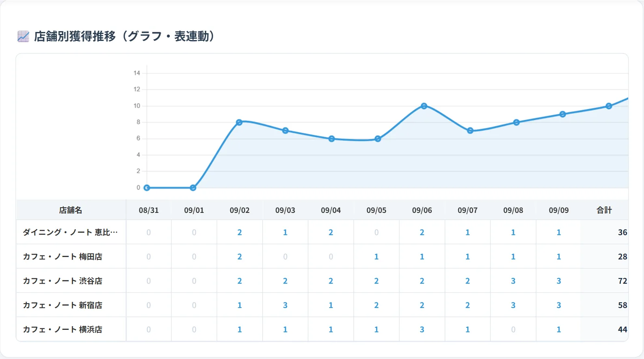
Task: Click the 合計 column header
Action: tap(604, 210)
